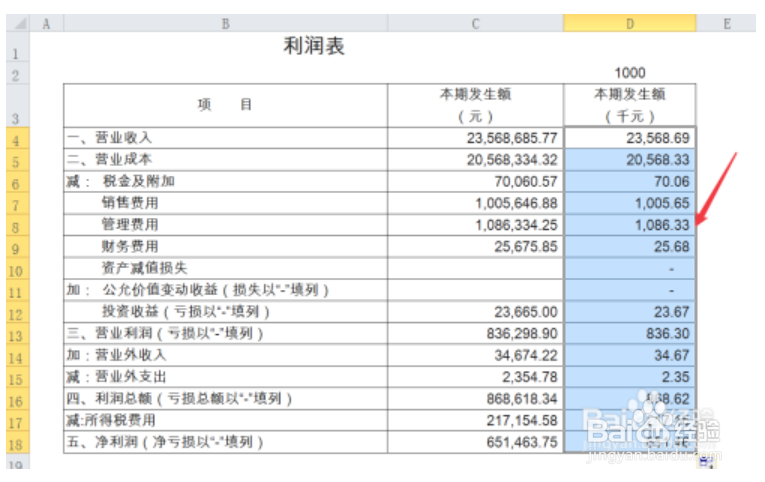Select the 管理费用 cell

tap(225, 225)
